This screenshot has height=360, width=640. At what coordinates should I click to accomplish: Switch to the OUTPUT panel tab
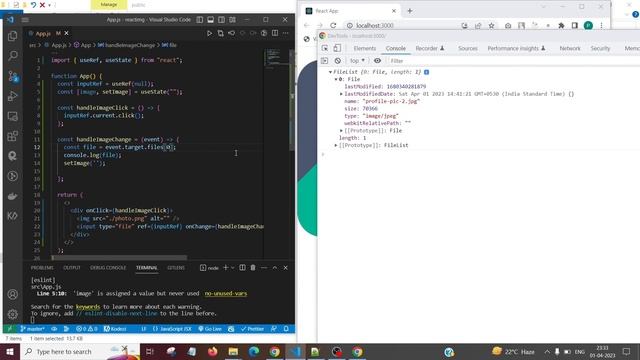72,268
